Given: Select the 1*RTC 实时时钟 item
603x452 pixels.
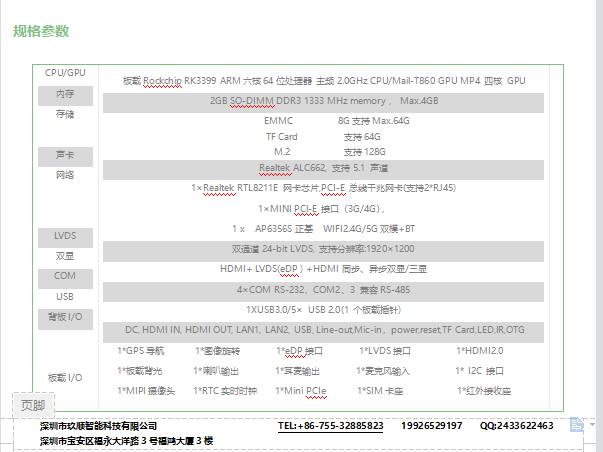Looking at the screenshot, I should tap(225, 391).
